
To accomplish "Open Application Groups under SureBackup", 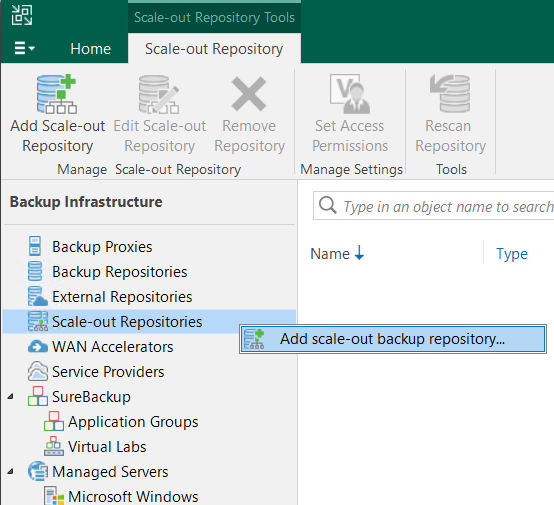I will click(133, 422).
